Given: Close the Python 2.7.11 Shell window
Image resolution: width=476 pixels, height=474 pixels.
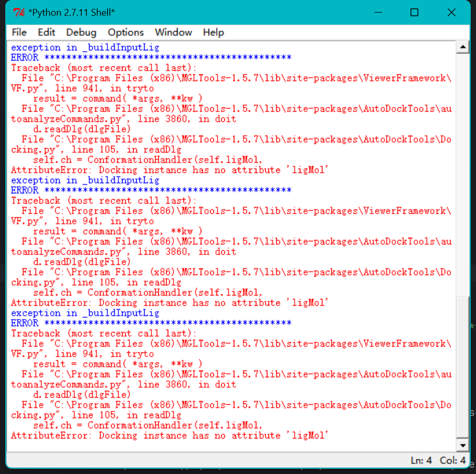Looking at the screenshot, I should pyautogui.click(x=451, y=13).
